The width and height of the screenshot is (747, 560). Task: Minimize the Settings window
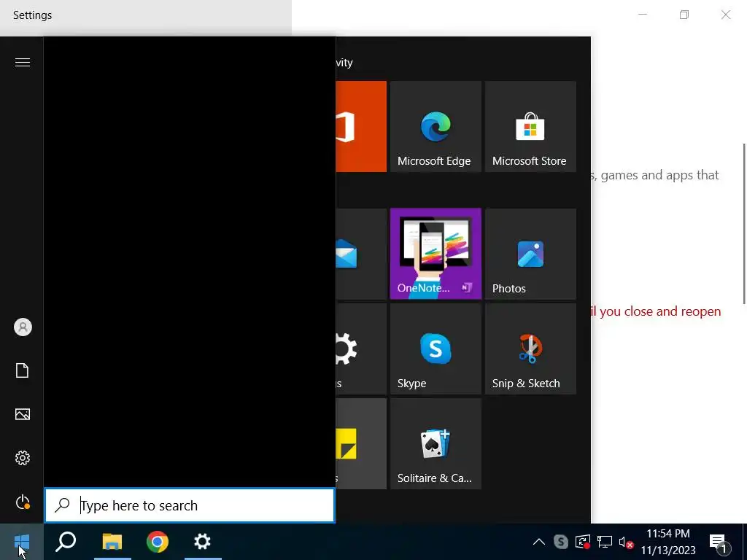[x=643, y=15]
